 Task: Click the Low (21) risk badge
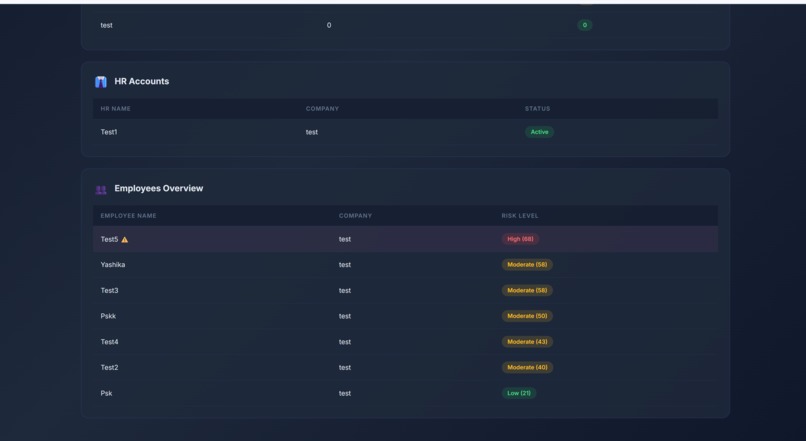click(519, 393)
